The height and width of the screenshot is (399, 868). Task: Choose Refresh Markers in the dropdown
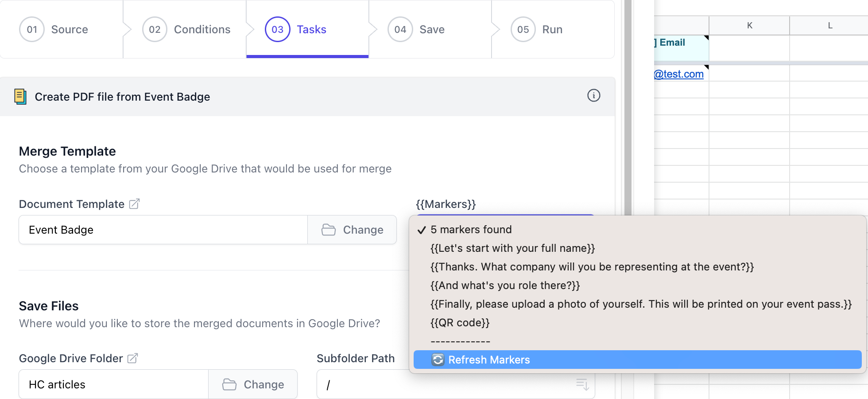(637, 360)
